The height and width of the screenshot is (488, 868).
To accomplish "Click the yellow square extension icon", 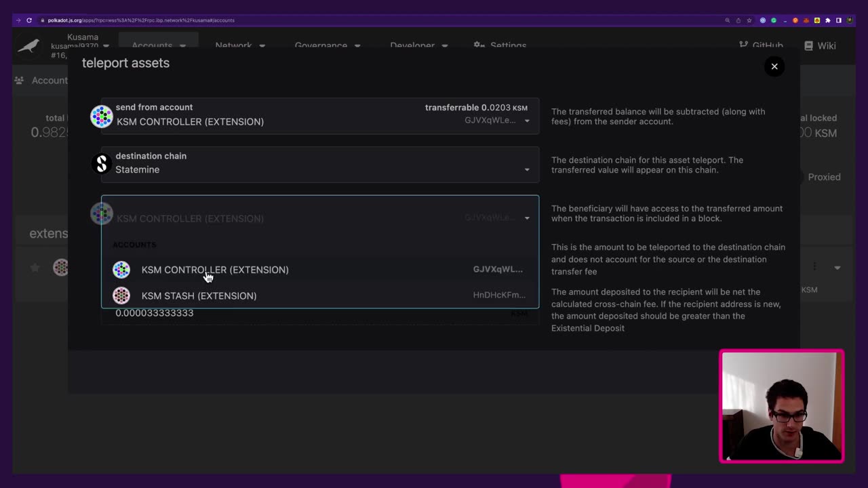I will pos(817,20).
